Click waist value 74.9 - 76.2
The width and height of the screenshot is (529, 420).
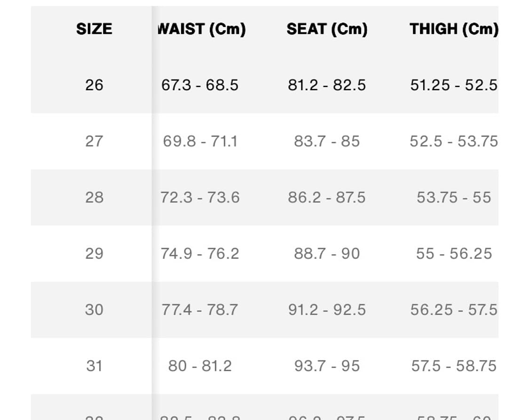click(200, 254)
